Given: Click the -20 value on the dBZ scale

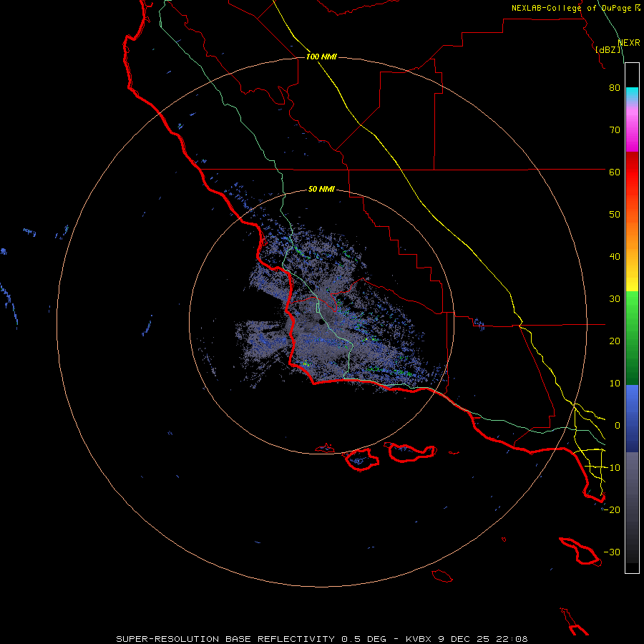Looking at the screenshot, I should pos(612,509).
